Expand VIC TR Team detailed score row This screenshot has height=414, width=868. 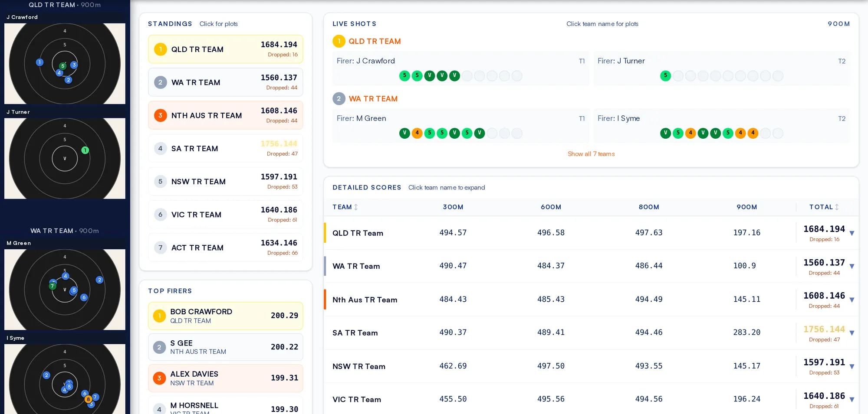pos(591,399)
